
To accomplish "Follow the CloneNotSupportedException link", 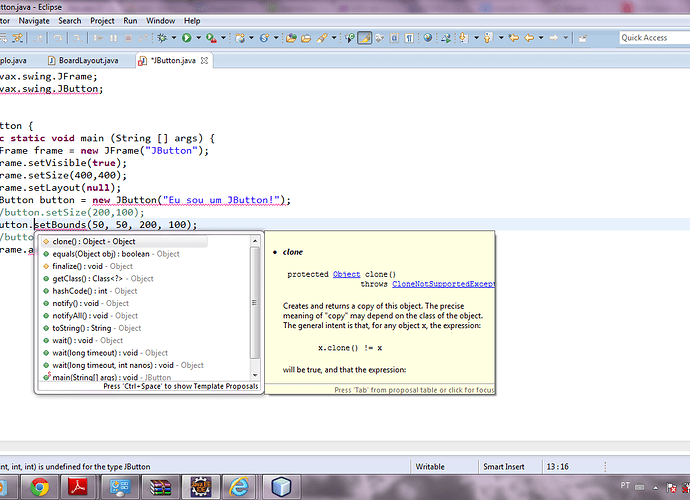I will point(444,284).
